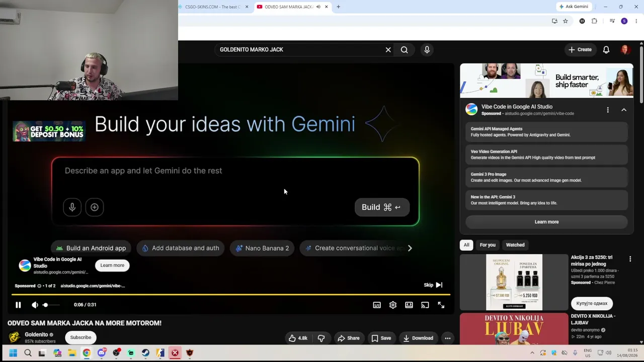Open more actions menu under the video
The width and height of the screenshot is (644, 362).
click(x=447, y=338)
